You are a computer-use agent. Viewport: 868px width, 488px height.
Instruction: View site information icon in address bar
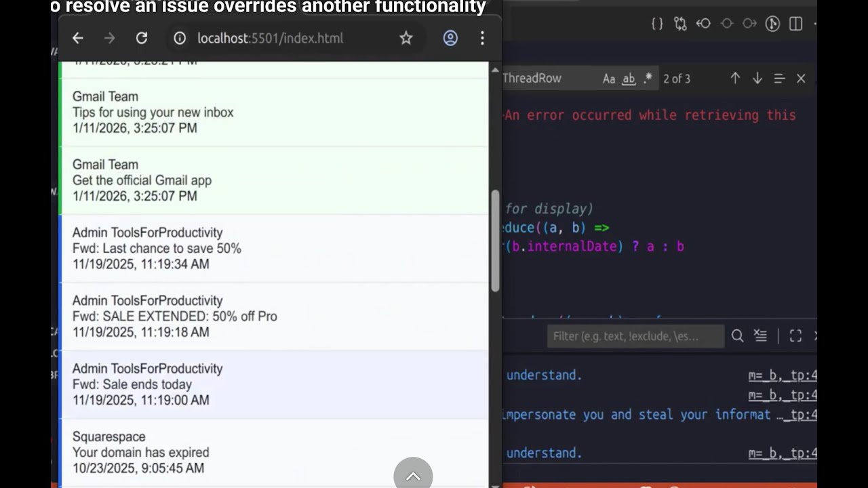tap(180, 39)
